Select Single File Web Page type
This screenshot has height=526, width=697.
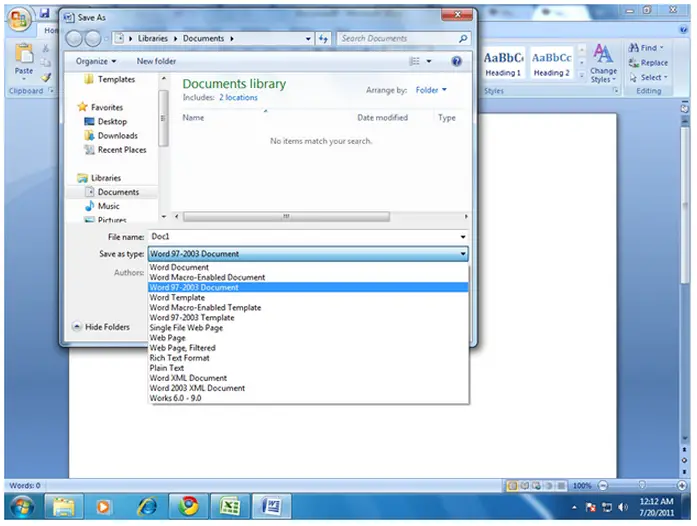click(x=308, y=328)
